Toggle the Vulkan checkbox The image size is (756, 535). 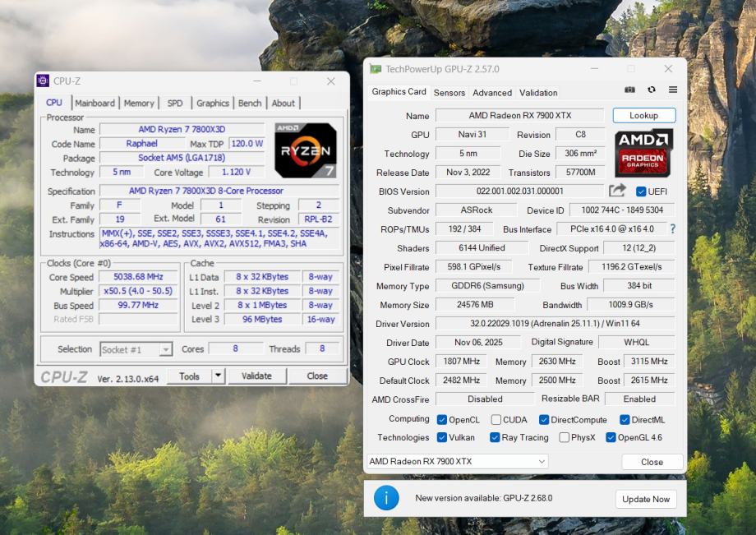pyautogui.click(x=441, y=437)
